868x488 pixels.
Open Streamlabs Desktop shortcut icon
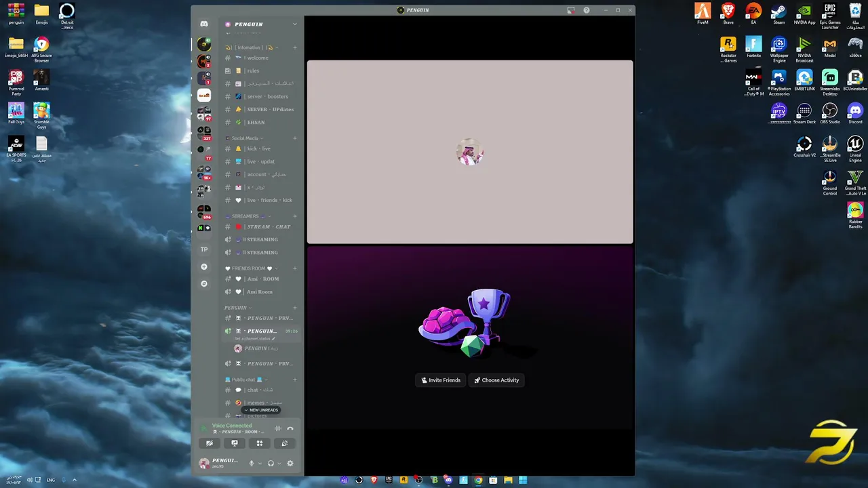830,82
